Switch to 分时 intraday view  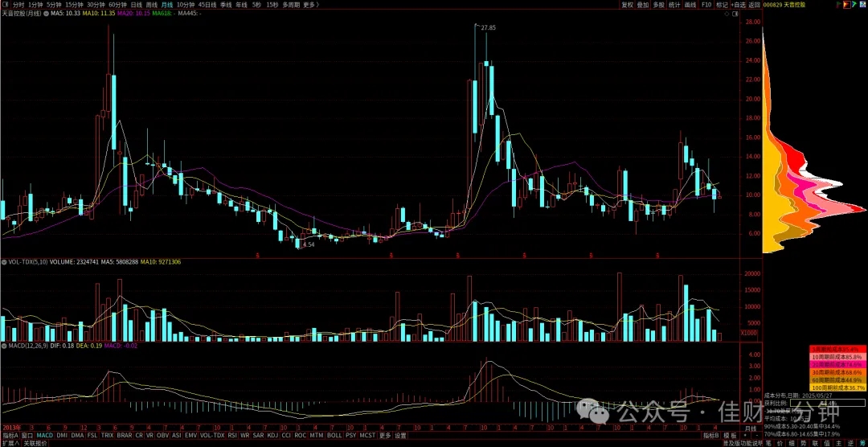coord(18,5)
